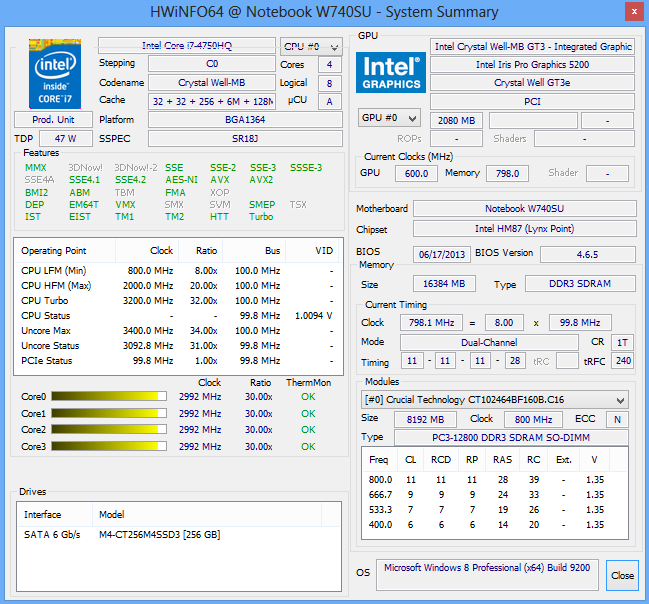Click the Stepping C0 field
Viewport: 649px width, 604px height.
[x=212, y=64]
